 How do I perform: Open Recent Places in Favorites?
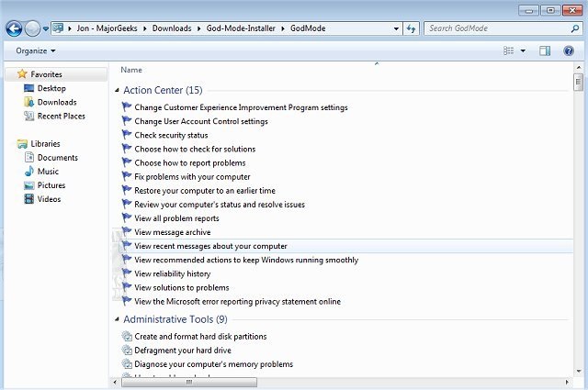click(x=62, y=117)
